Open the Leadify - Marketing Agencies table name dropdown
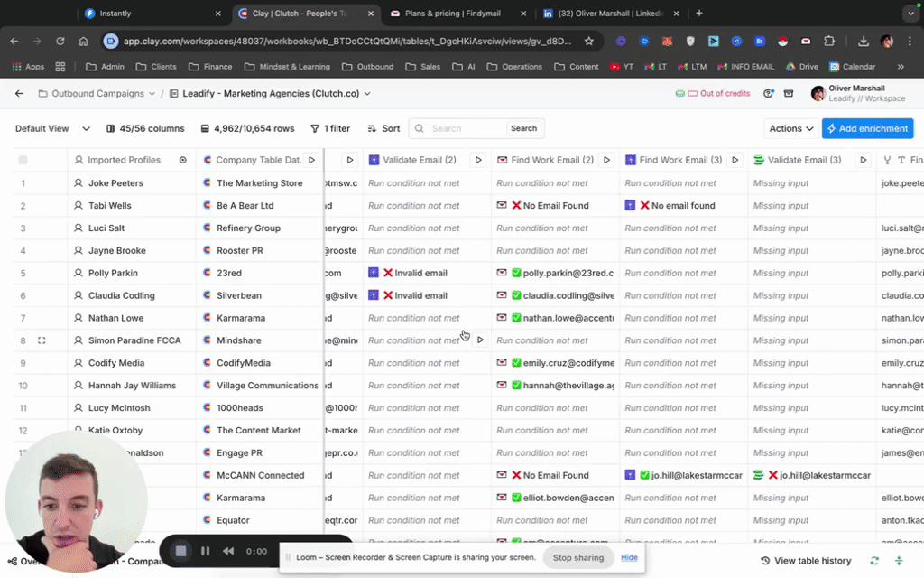The image size is (924, 578). (277, 94)
